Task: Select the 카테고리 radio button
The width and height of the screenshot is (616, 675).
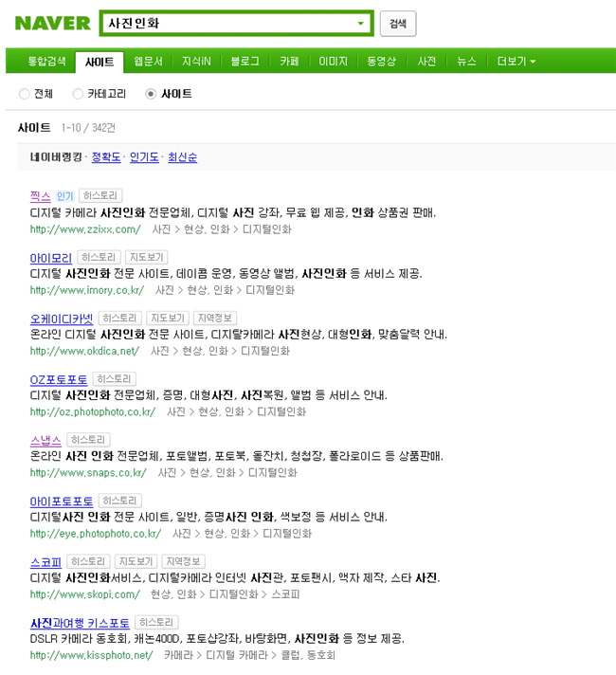Action: [x=78, y=94]
